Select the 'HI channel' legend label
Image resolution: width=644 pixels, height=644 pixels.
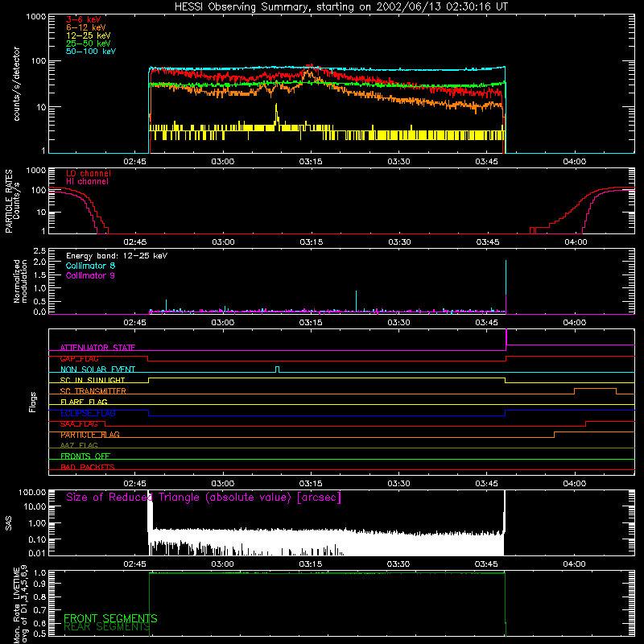click(x=87, y=182)
